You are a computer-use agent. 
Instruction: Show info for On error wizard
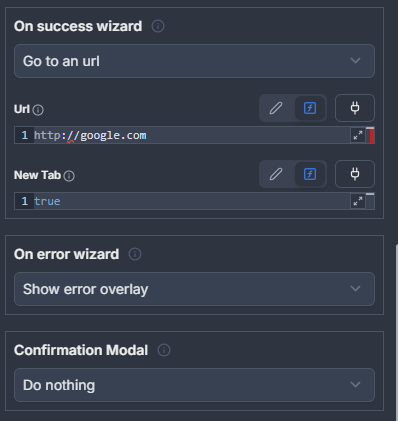pos(135,254)
